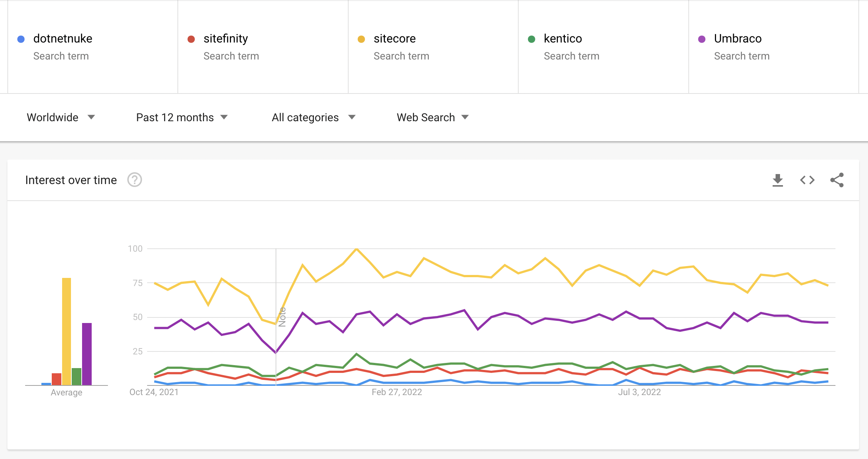Screen dimensions: 868x459
Task: Click the yellow sitecore average bar
Action: click(67, 331)
